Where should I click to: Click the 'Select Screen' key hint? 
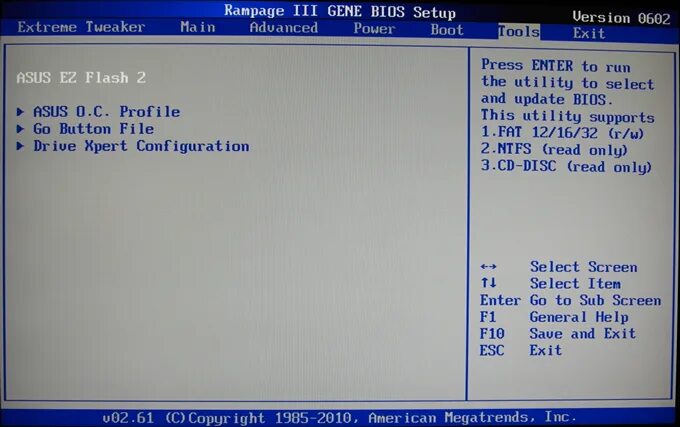tap(584, 267)
